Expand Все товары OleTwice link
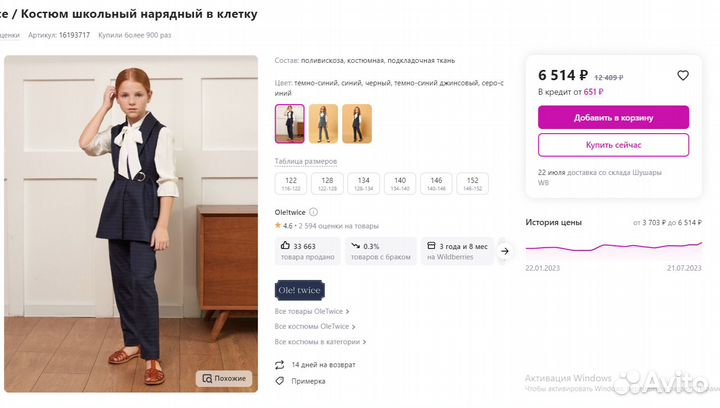The width and height of the screenshot is (720, 408). click(x=313, y=311)
